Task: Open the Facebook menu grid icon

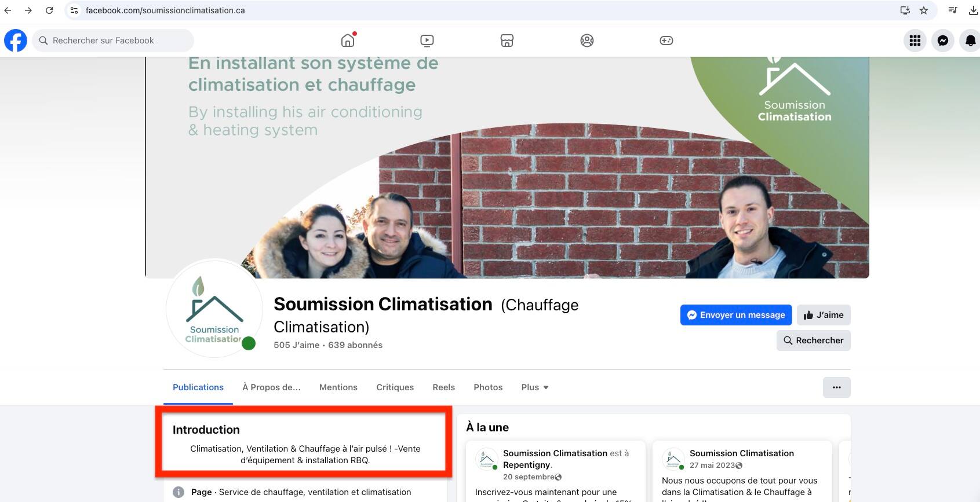Action: click(x=915, y=41)
